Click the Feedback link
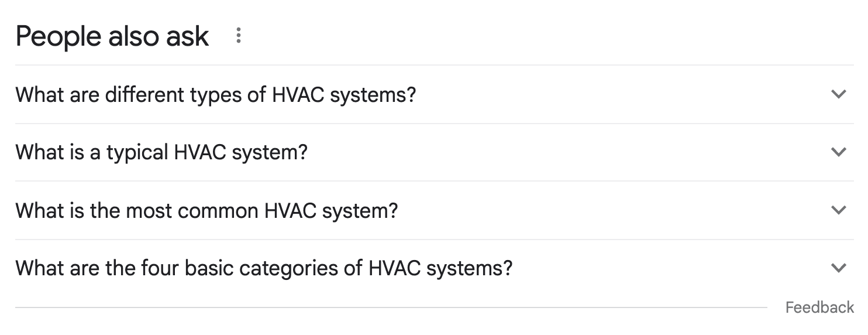 819,307
